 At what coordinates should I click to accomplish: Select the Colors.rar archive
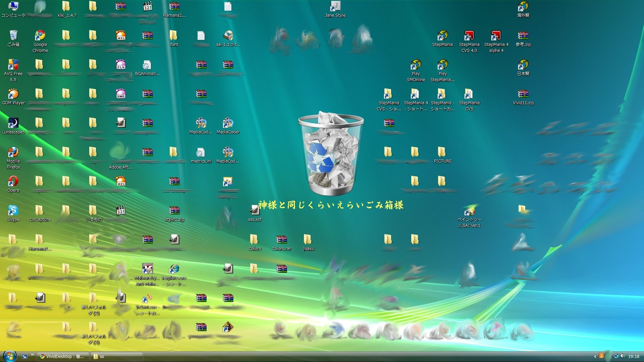pos(281,240)
